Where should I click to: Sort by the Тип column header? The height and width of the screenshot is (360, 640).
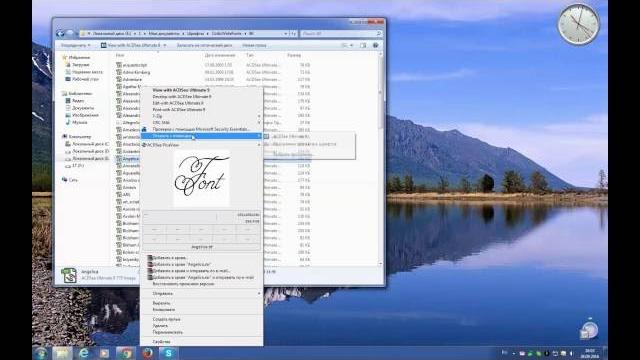tap(249, 55)
